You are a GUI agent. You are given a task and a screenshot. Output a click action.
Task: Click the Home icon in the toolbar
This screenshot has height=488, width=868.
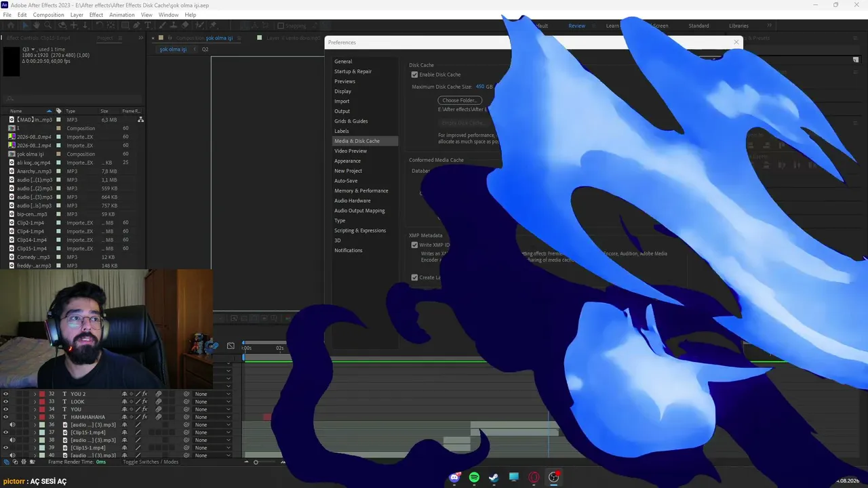10,26
